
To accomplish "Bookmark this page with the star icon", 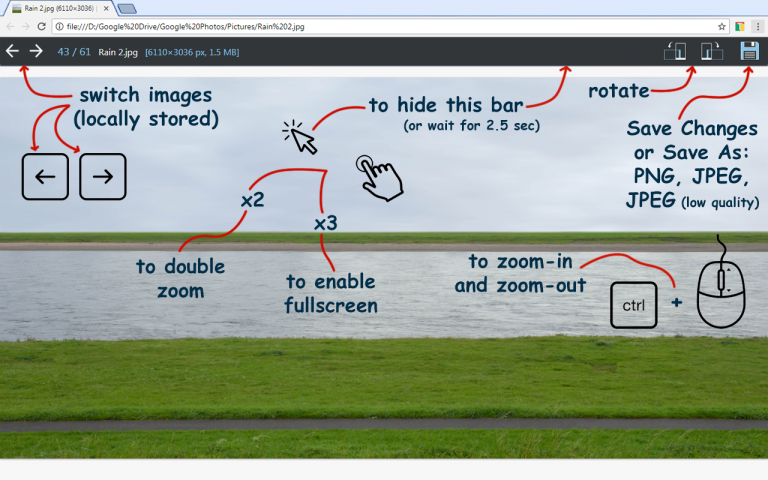I will pos(722,26).
